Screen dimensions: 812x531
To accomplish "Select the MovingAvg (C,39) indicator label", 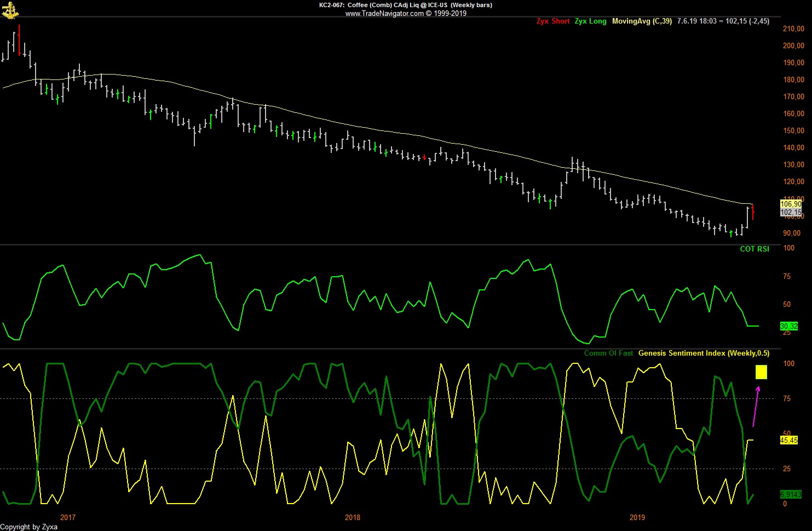I will (x=642, y=21).
